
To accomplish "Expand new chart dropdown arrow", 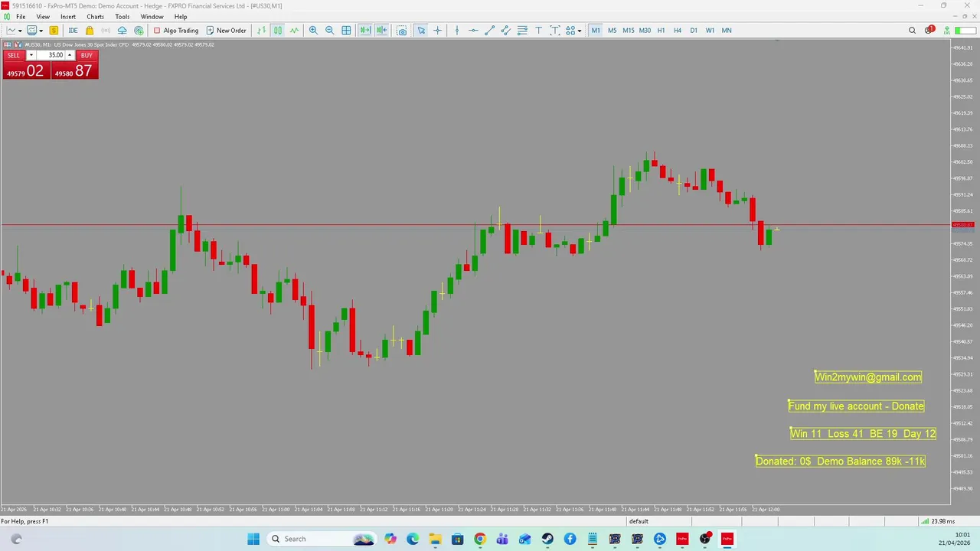I will tap(21, 31).
